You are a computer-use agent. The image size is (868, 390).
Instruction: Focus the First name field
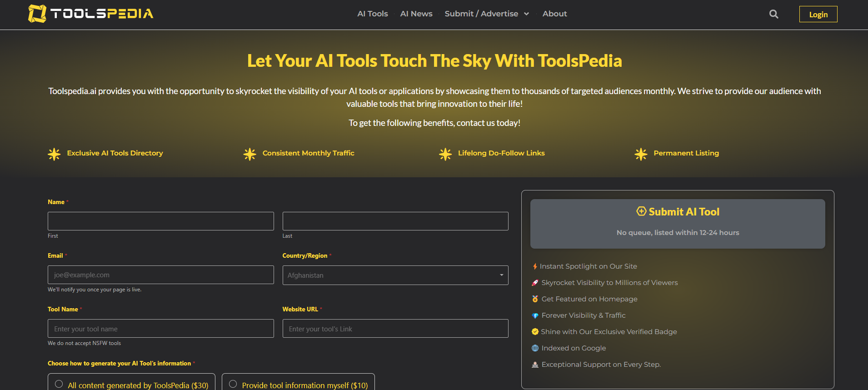click(161, 221)
